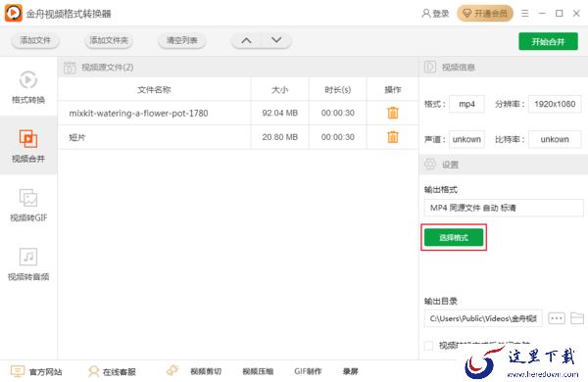Open the 视频压缩 tool link
588x382 pixels.
[258, 371]
